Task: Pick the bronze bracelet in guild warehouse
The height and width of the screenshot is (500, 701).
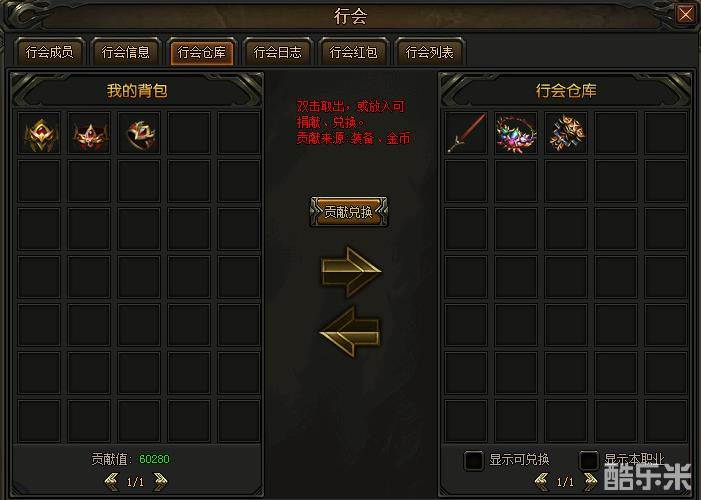Action: (566, 133)
